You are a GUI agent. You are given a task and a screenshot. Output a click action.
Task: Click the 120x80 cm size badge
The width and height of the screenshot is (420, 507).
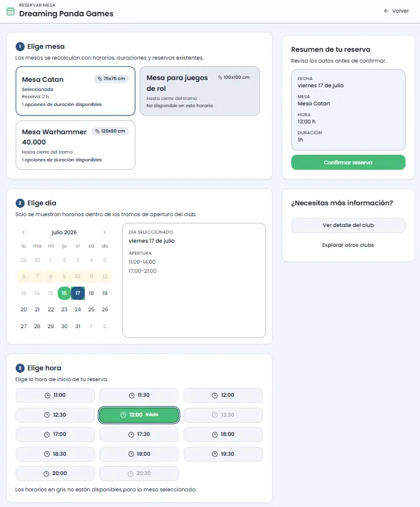pyautogui.click(x=110, y=131)
